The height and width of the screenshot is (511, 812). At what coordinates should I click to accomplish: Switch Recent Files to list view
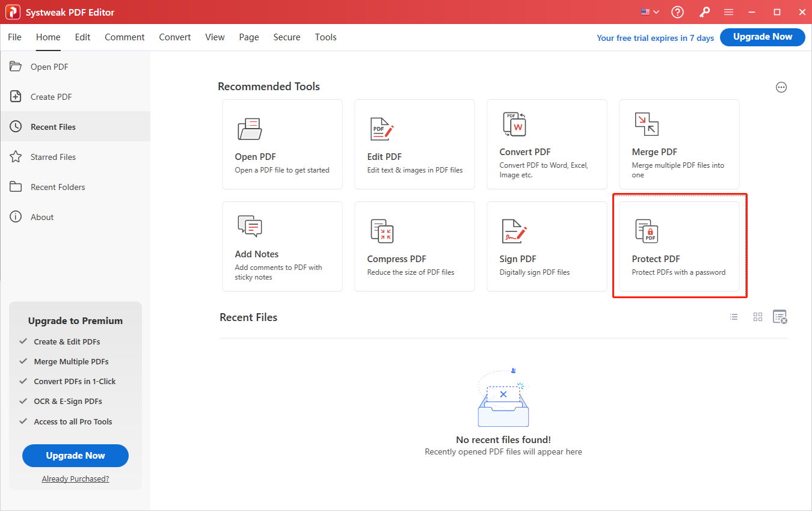(734, 317)
